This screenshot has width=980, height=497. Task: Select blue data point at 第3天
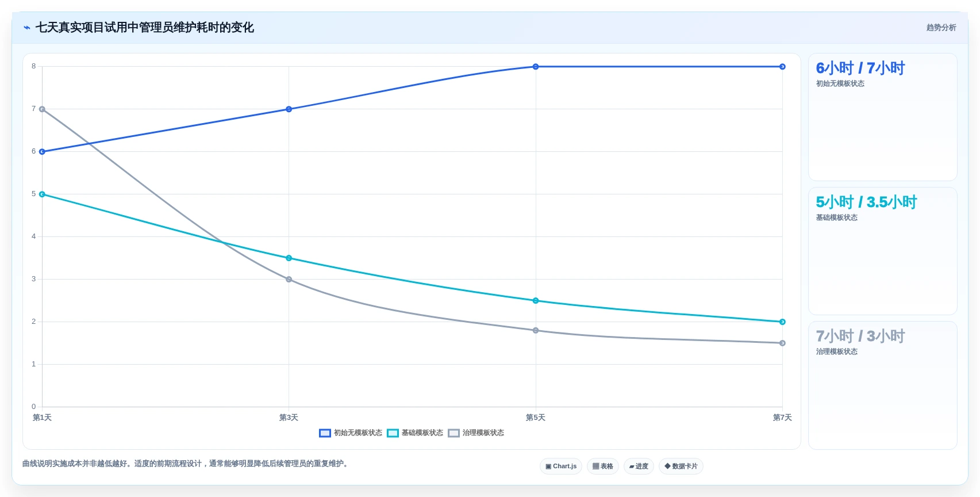point(289,109)
